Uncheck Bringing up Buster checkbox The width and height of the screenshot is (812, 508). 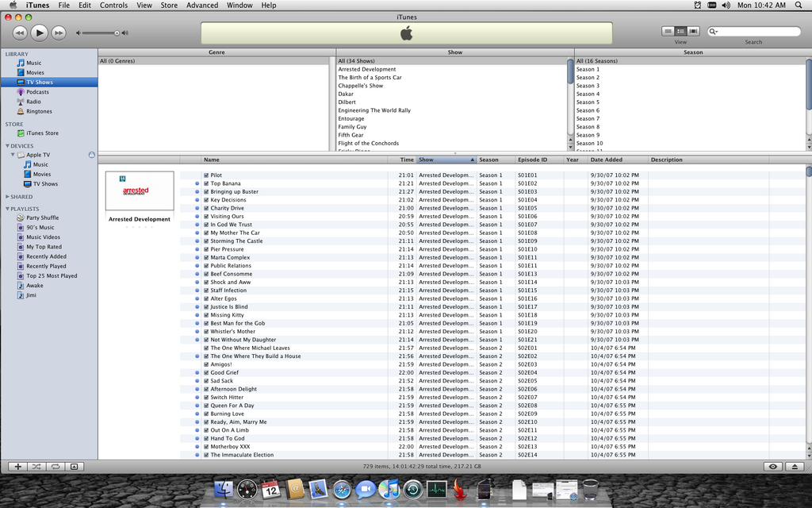point(206,192)
